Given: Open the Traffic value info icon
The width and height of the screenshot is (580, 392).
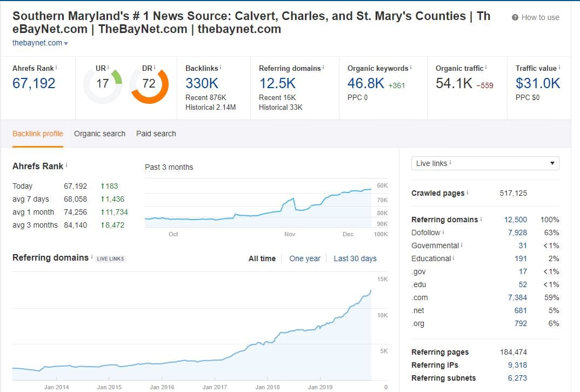Looking at the screenshot, I should (560, 67).
